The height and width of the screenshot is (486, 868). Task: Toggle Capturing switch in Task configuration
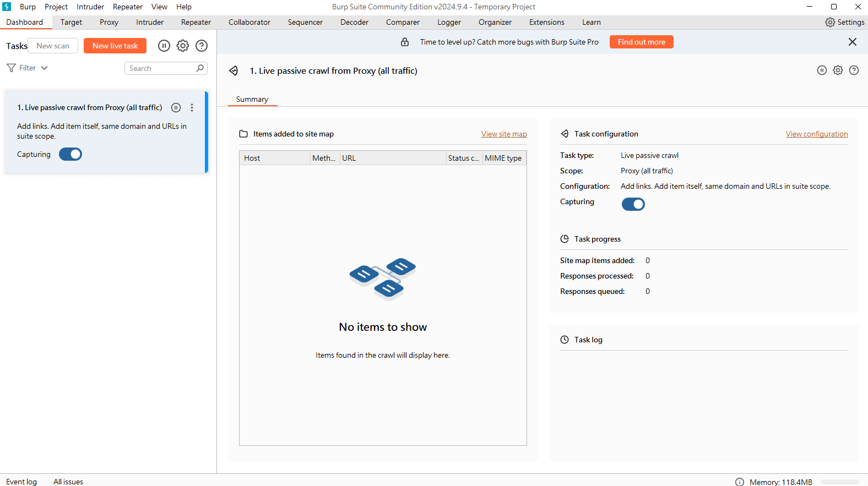tap(633, 204)
